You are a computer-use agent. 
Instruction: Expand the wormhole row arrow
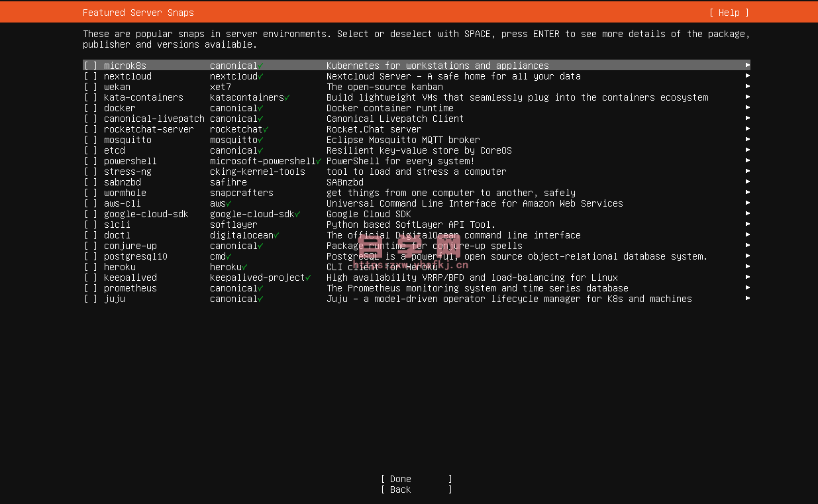click(747, 193)
